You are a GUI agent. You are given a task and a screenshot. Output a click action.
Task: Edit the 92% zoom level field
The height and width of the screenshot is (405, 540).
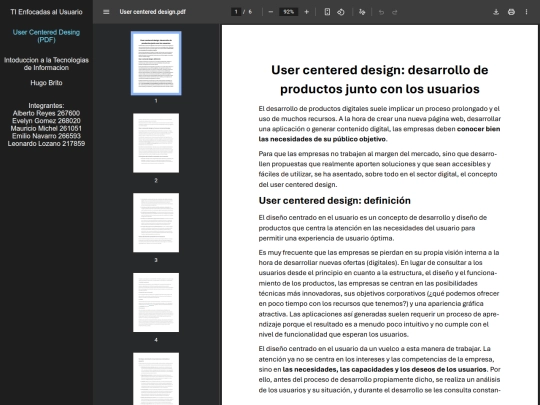coord(288,12)
